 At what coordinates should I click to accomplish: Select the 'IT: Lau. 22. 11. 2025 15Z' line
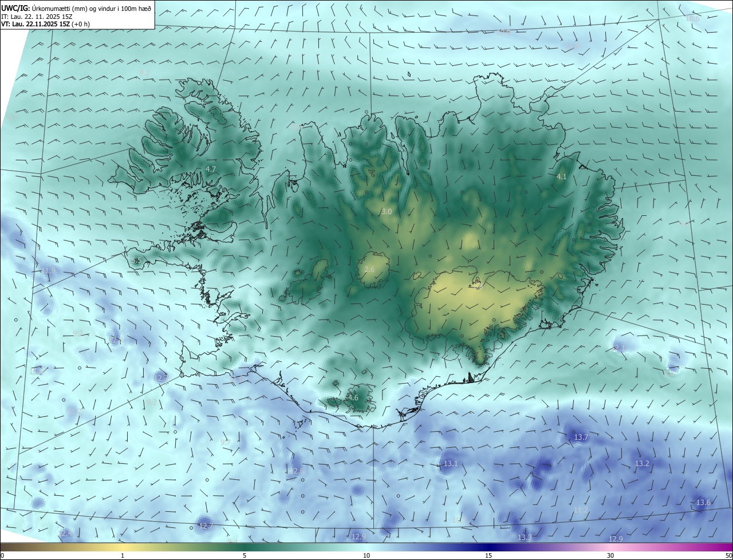coord(36,17)
